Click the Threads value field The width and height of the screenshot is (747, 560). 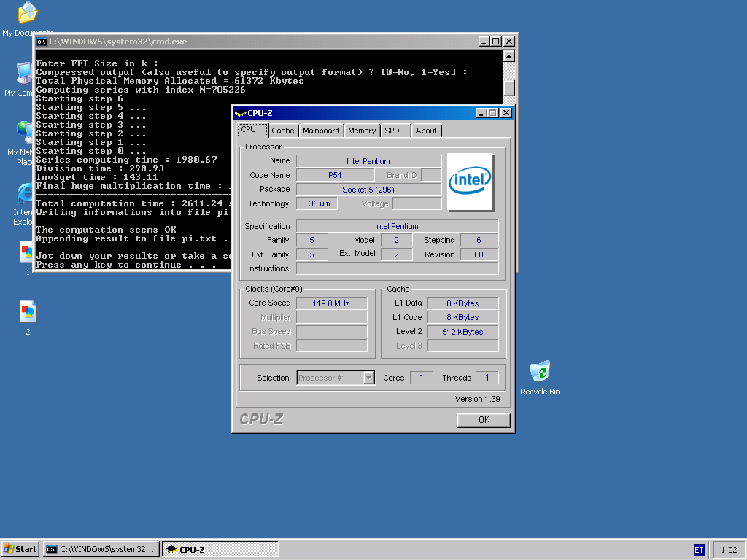pos(487,378)
